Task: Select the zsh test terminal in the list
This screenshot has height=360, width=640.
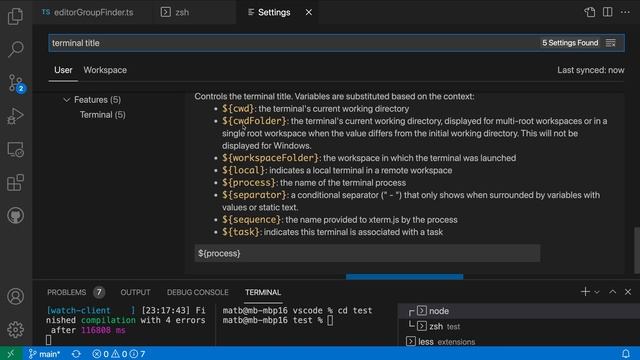Action: click(518, 327)
